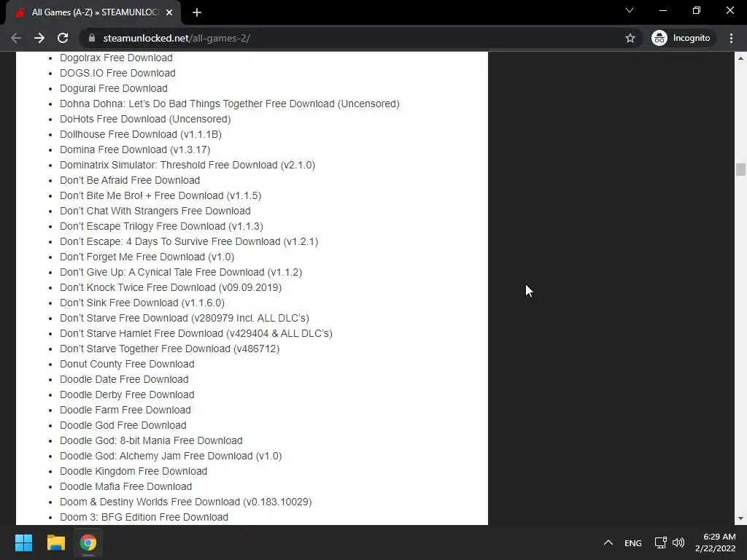Open the Doom & Destiny Worlds link
This screenshot has width=747, height=560.
[186, 502]
